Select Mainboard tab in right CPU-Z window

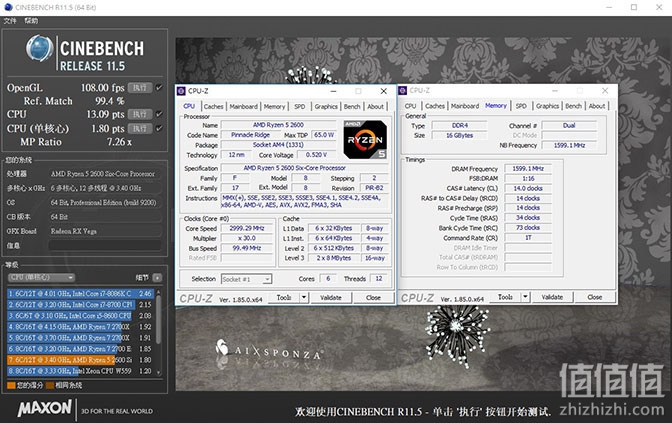tap(465, 106)
